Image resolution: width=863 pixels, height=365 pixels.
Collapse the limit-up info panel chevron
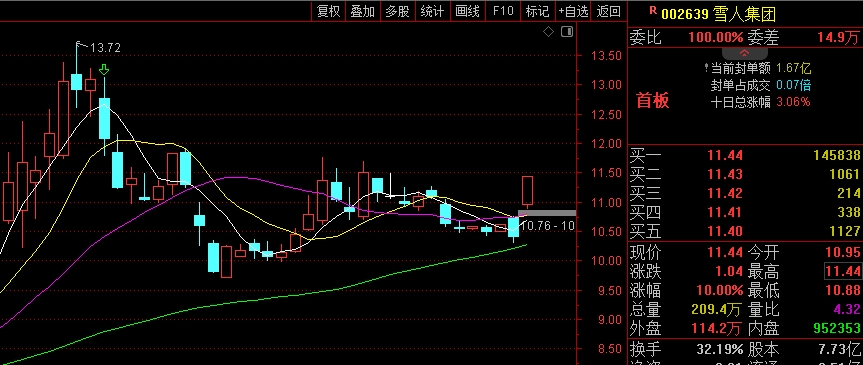744,53
